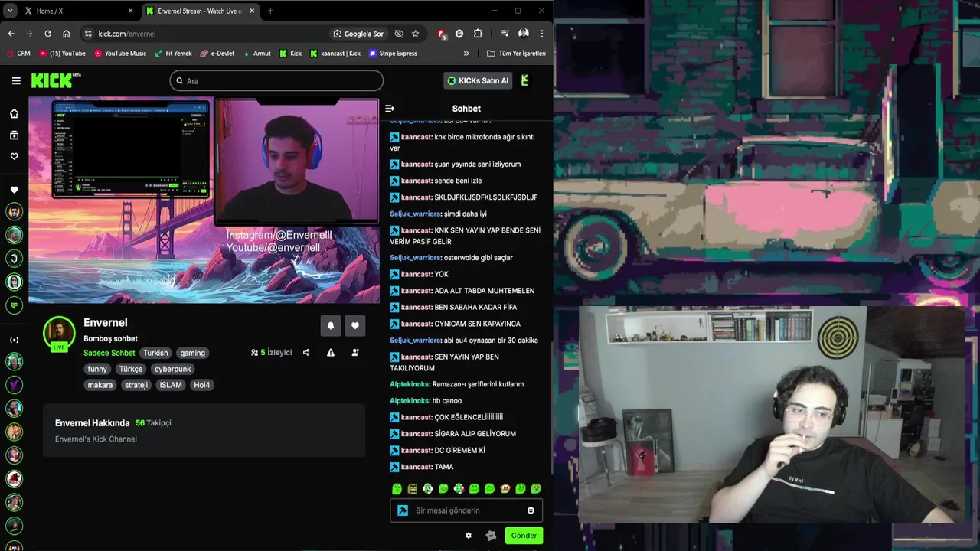Open the YouTube Music bookmark
The width and height of the screenshot is (980, 551).
(x=120, y=54)
